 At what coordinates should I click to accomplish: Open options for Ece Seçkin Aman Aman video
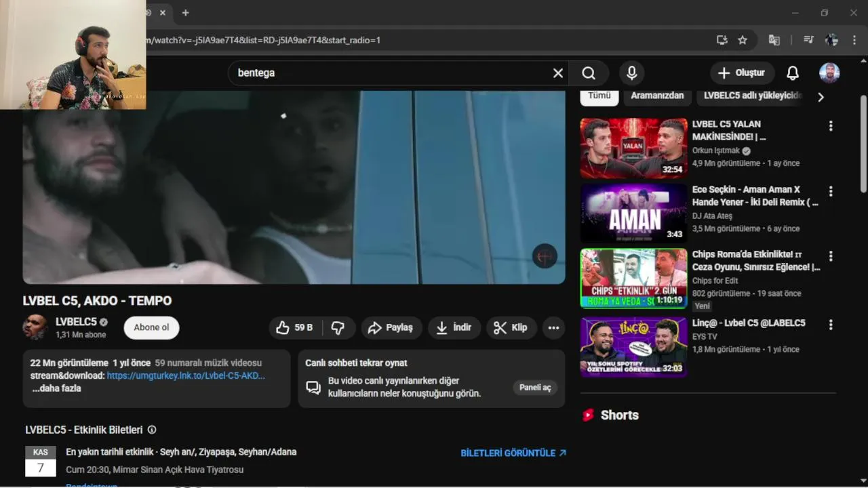point(831,191)
